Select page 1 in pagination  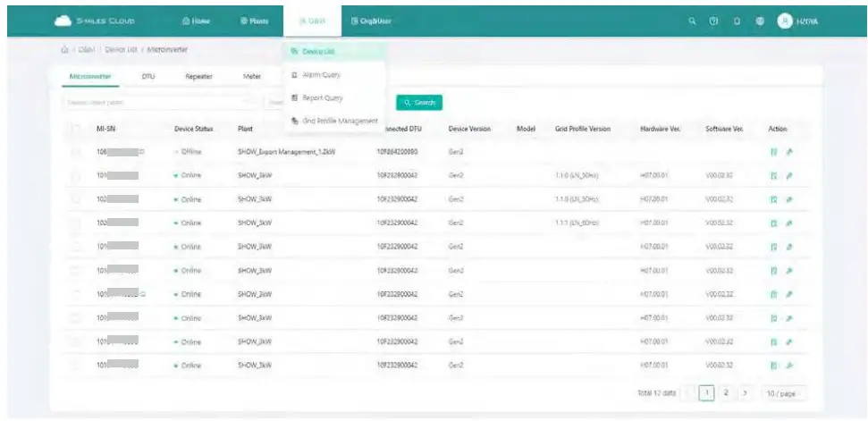706,393
